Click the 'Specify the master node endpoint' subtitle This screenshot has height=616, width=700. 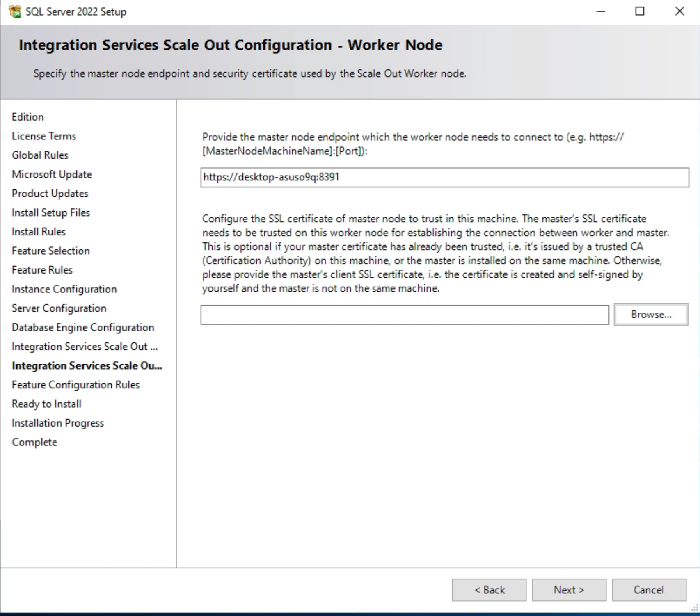[250, 74]
